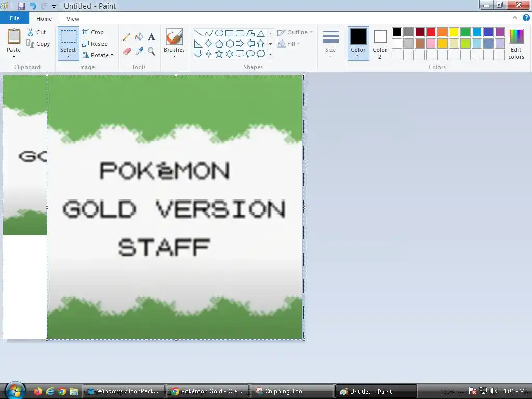Launch Firefox from the taskbar
The height and width of the screenshot is (399, 532).
[x=37, y=391]
